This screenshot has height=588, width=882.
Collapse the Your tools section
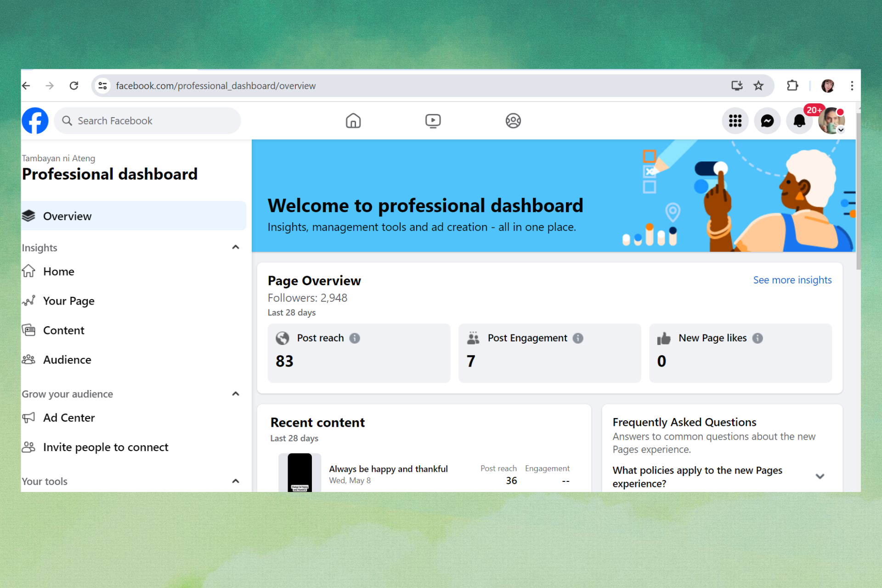click(x=236, y=481)
